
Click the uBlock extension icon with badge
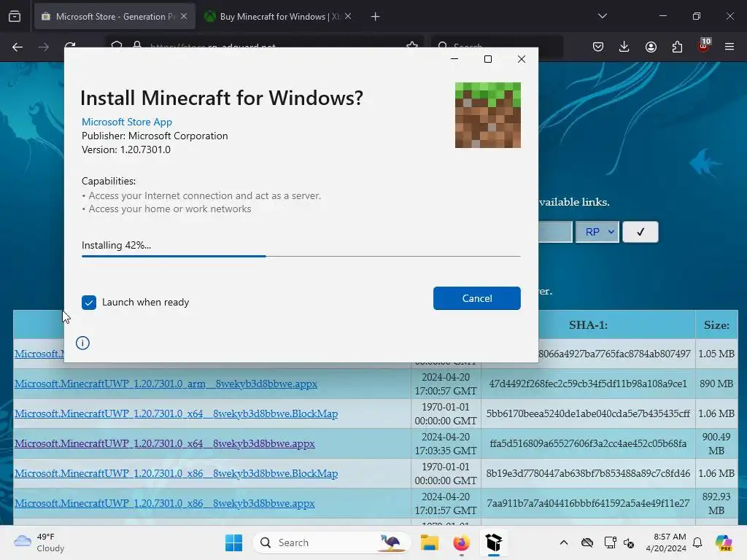tap(704, 46)
